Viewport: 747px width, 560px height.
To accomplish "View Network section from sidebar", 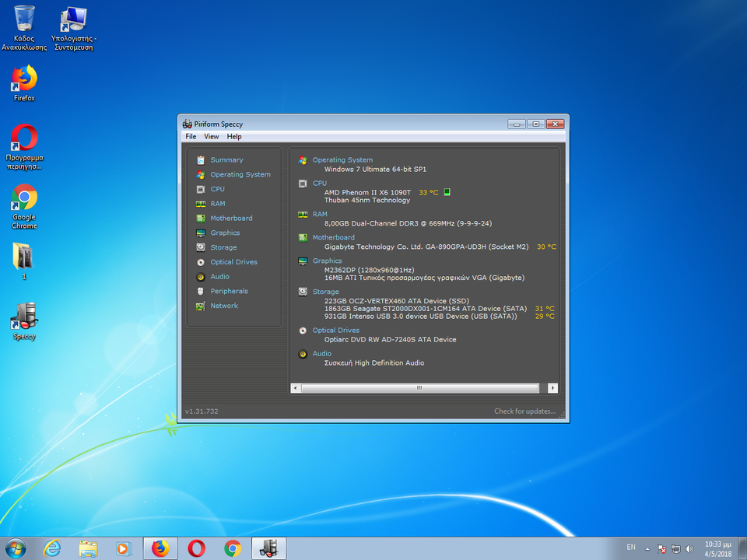I will tap(224, 306).
